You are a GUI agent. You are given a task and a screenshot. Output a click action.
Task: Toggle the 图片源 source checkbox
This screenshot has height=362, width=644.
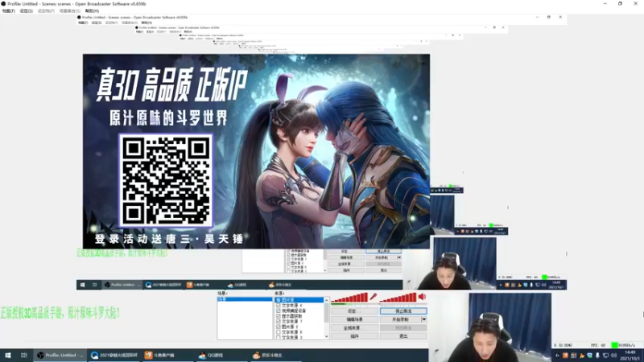tap(279, 300)
